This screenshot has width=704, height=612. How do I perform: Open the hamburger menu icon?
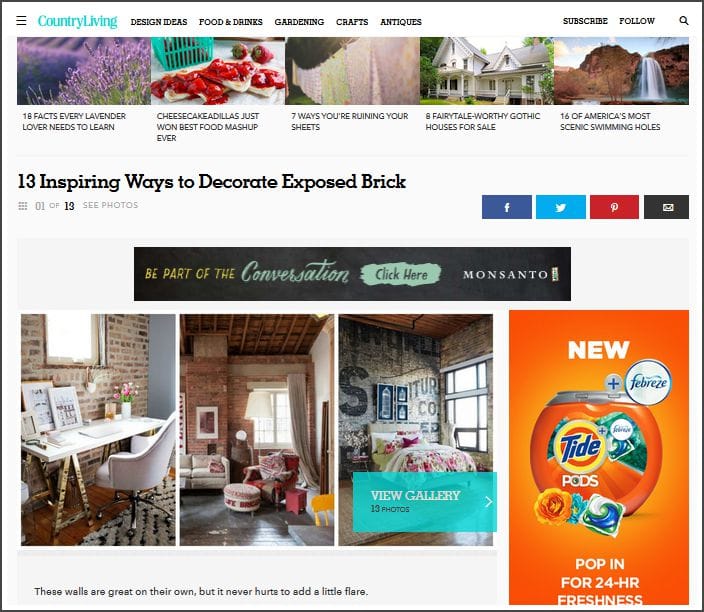click(21, 21)
